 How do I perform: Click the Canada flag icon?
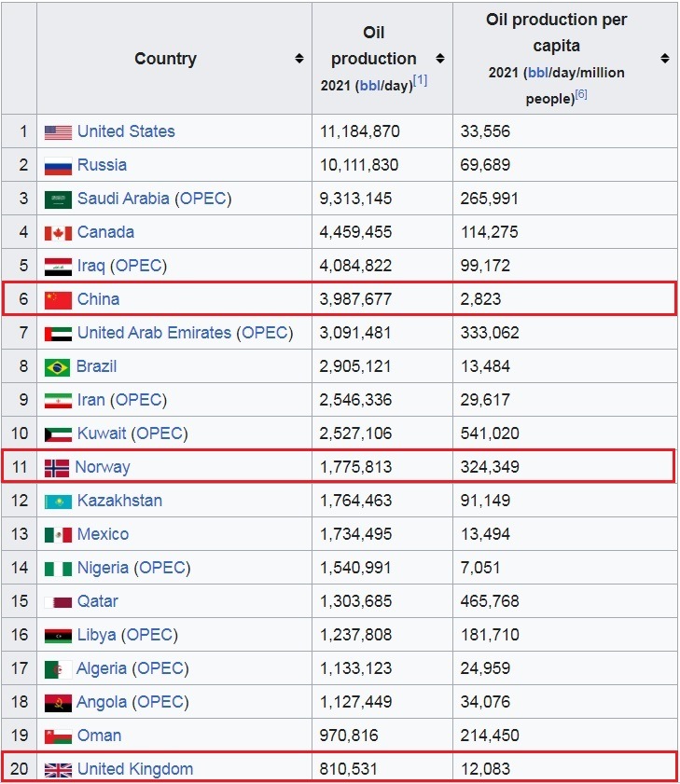click(x=58, y=233)
